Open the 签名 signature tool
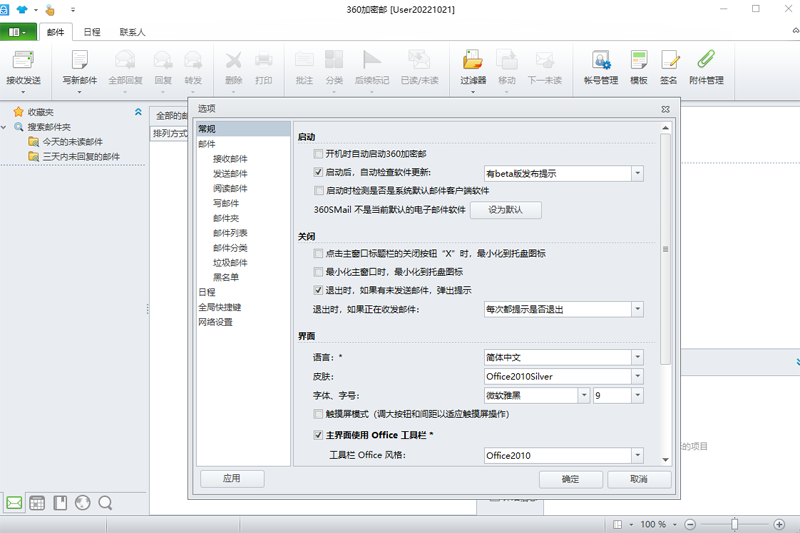This screenshot has height=533, width=800. [x=669, y=60]
